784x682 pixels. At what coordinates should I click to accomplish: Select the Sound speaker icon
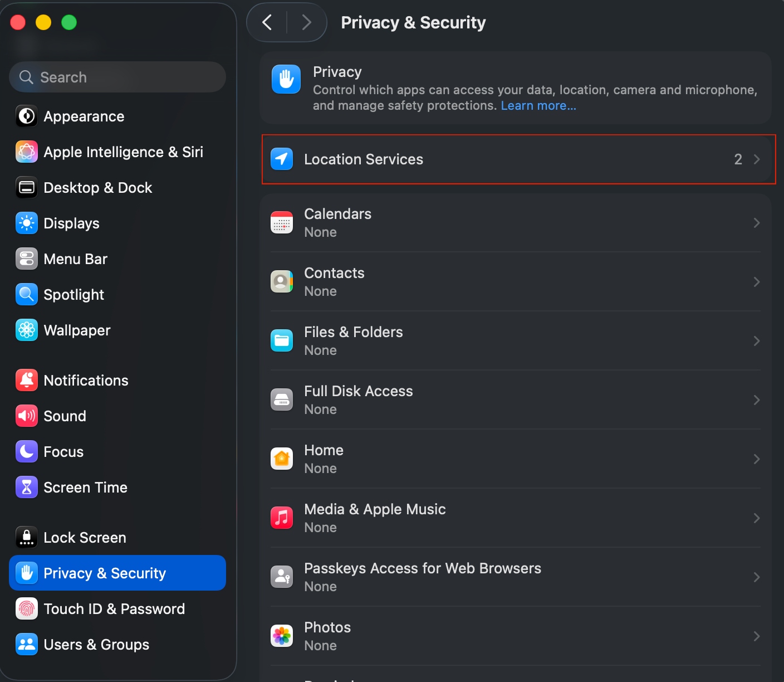(27, 416)
